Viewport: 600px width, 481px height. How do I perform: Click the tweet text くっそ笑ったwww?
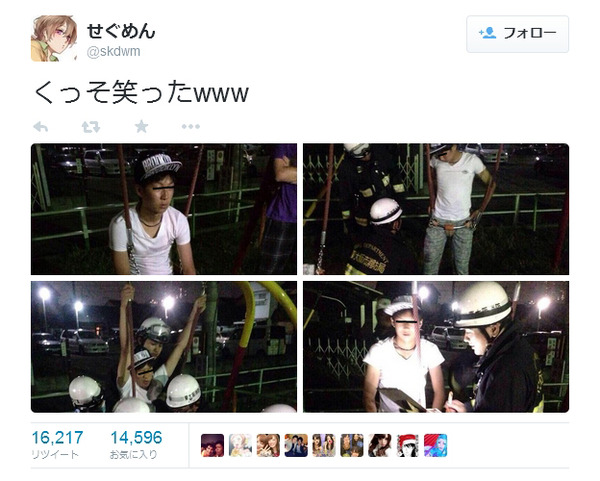[142, 92]
